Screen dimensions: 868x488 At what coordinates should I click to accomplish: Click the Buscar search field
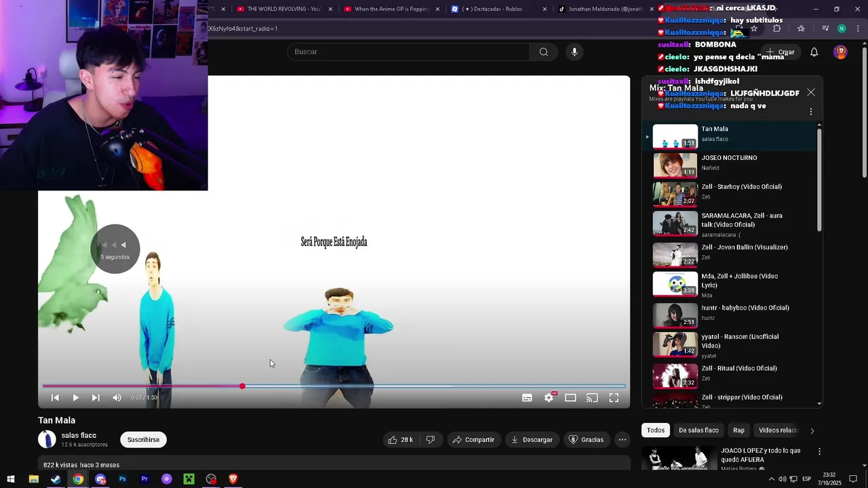coord(408,52)
